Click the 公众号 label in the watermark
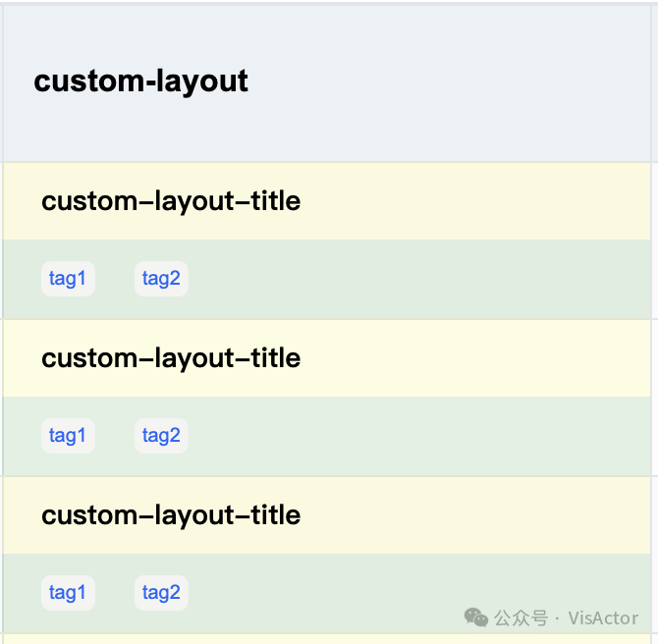 point(521,618)
